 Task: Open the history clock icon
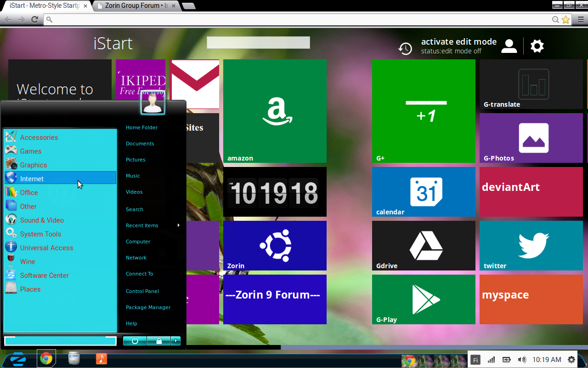tap(405, 48)
